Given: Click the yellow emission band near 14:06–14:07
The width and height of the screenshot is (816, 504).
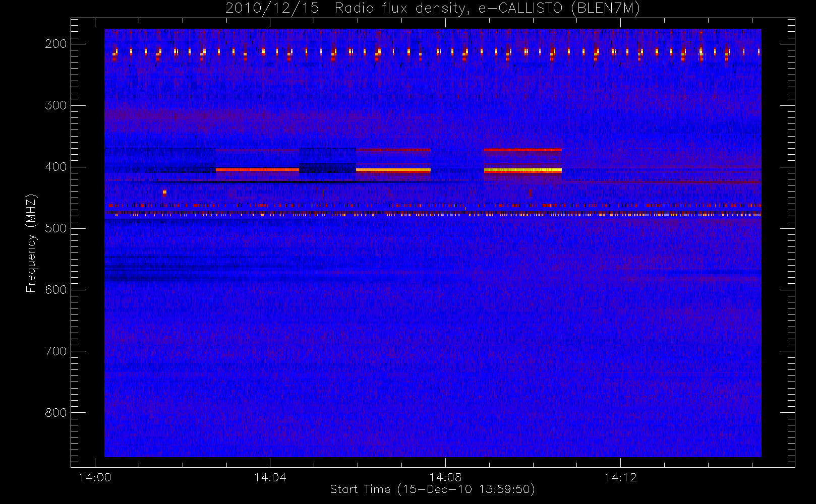Looking at the screenshot, I should 393,170.
